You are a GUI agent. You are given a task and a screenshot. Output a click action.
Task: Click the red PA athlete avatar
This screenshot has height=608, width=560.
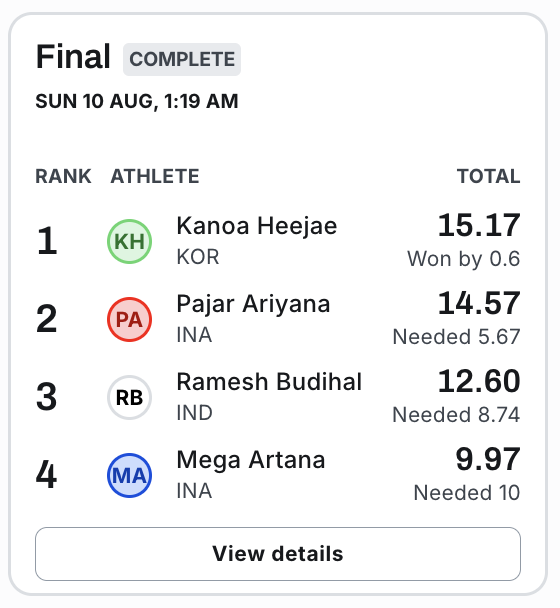coord(129,319)
